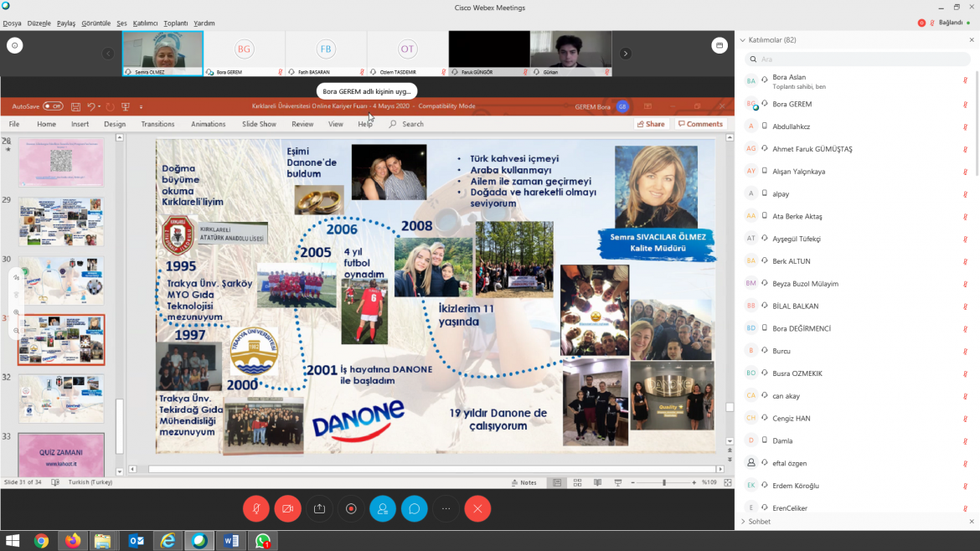The width and height of the screenshot is (980, 551).
Task: Switch to Reading View icon
Action: 597,482
